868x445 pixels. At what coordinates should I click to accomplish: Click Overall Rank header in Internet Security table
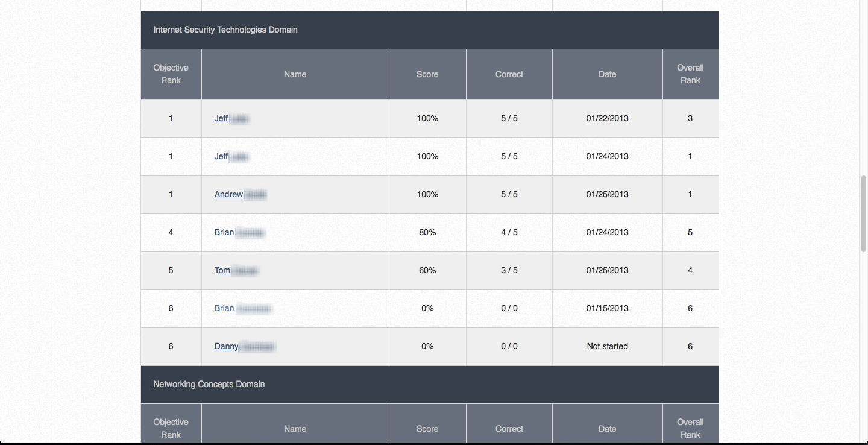(691, 74)
